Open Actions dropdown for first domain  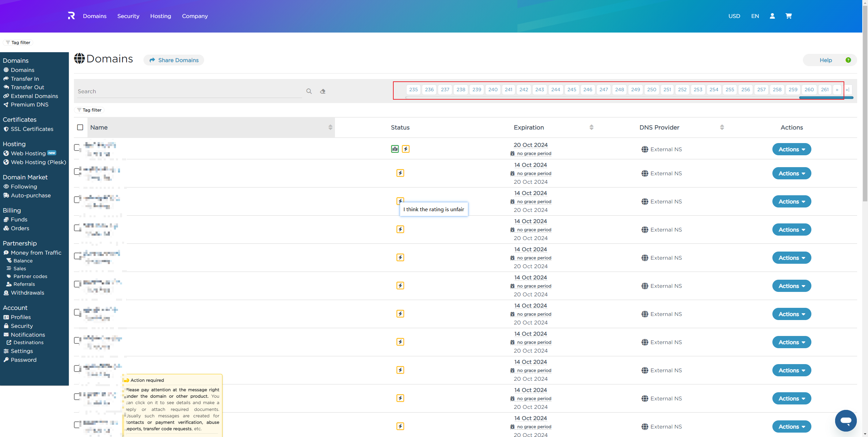click(x=791, y=150)
